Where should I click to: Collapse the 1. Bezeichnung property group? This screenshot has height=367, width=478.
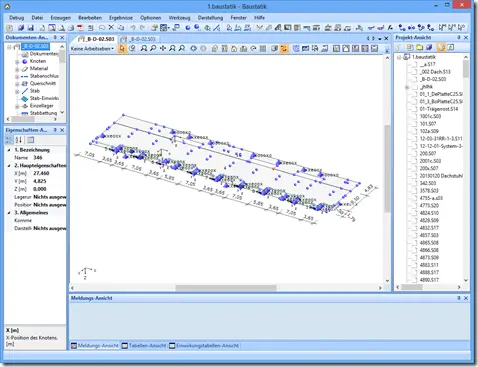point(9,150)
